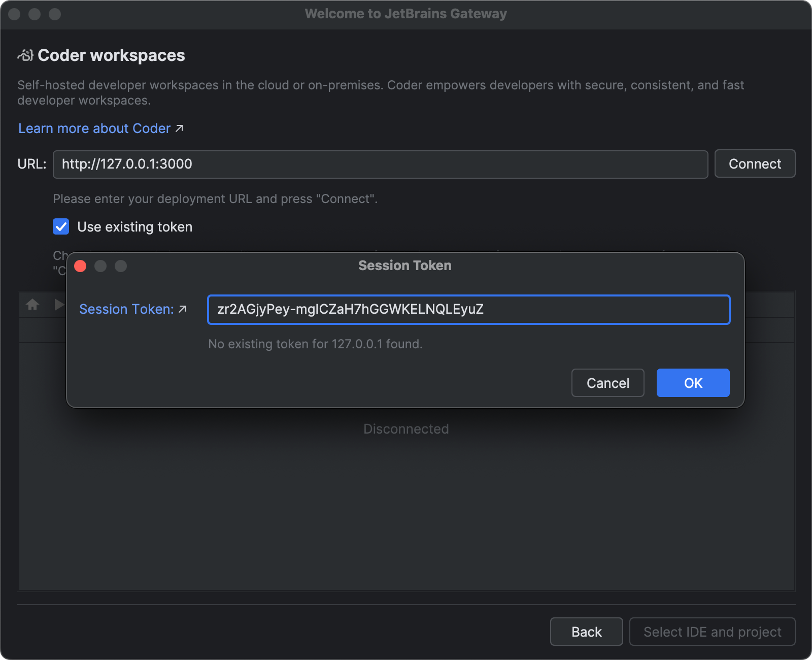Click the Session Token dialog zoom dot

pos(121,266)
